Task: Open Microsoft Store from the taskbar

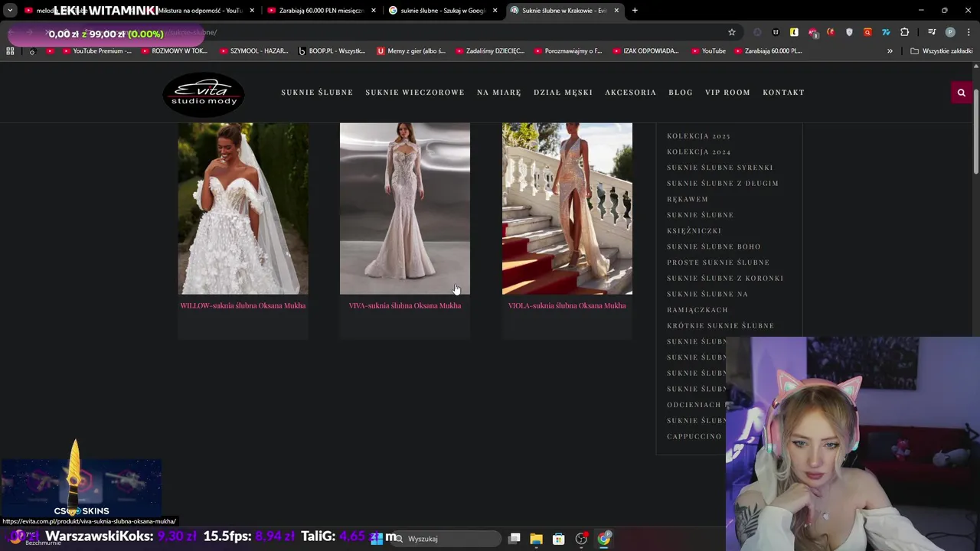Action: pos(559,539)
